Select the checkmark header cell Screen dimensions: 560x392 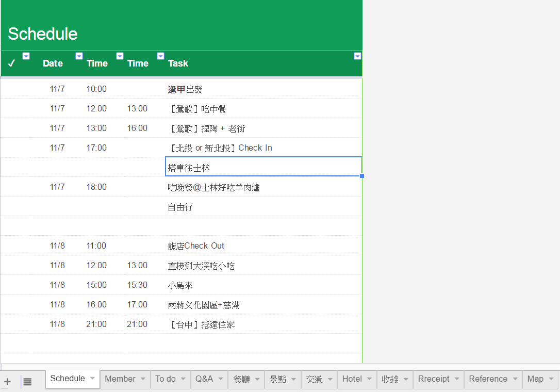16,63
